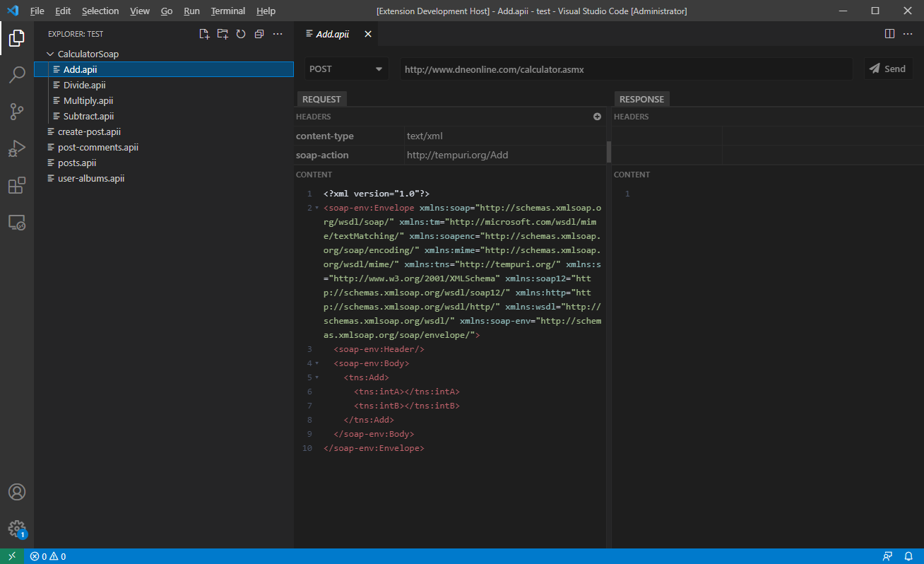Open the Terminal menu

coord(228,11)
